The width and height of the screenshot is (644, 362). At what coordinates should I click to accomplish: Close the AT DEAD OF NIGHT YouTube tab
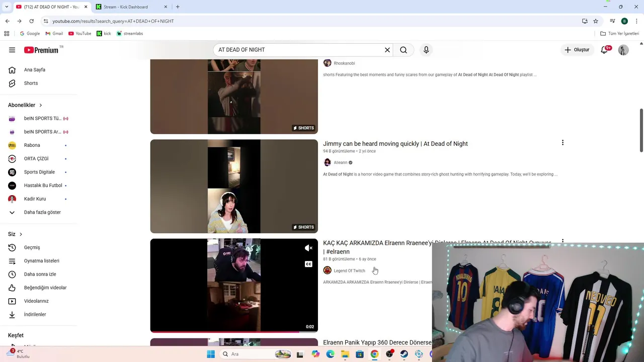(x=85, y=7)
